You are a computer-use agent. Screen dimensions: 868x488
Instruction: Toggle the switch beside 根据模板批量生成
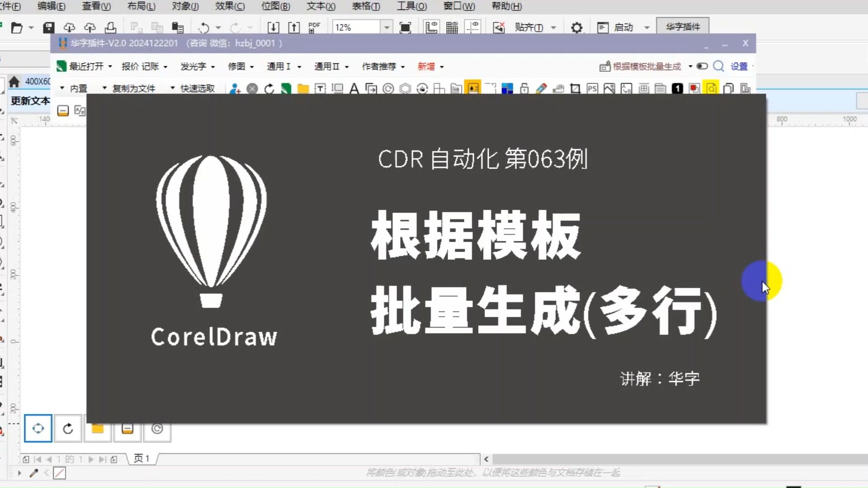[702, 66]
